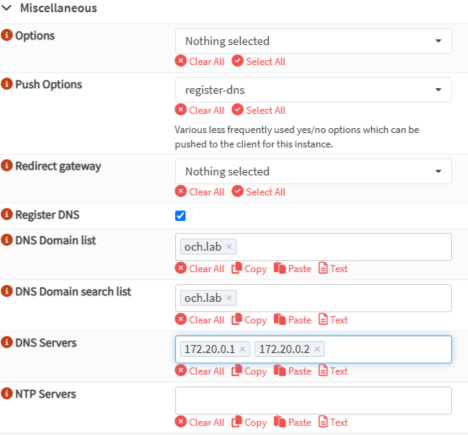Open the Push Options dropdown showing register-dns

[313, 90]
